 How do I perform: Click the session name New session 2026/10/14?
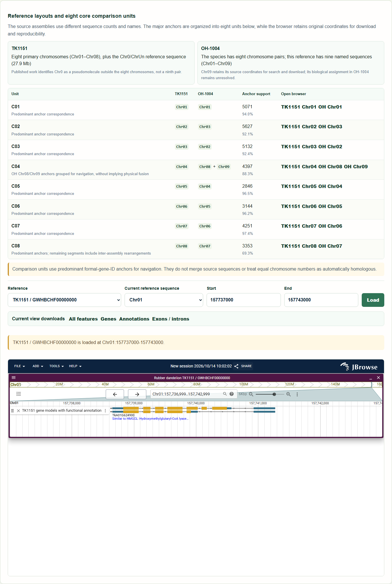201,366
